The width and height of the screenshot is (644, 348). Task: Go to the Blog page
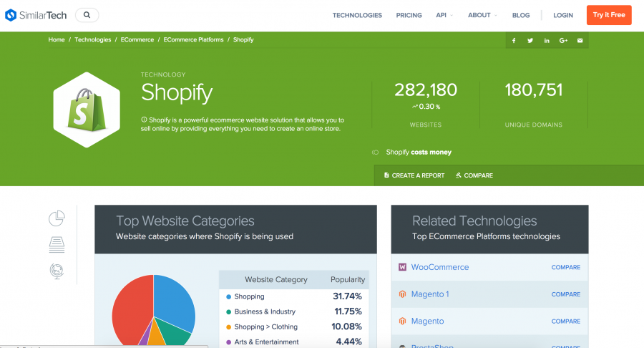tap(521, 15)
